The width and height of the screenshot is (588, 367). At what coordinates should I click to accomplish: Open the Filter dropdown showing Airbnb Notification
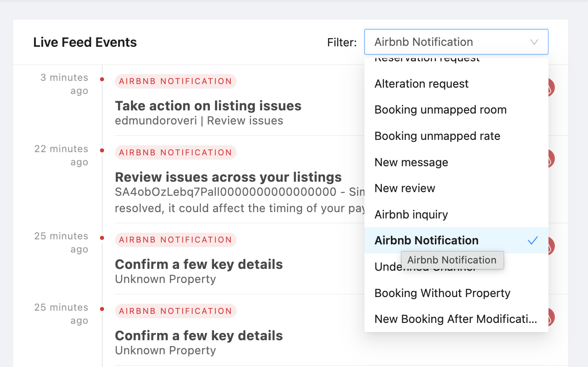456,42
